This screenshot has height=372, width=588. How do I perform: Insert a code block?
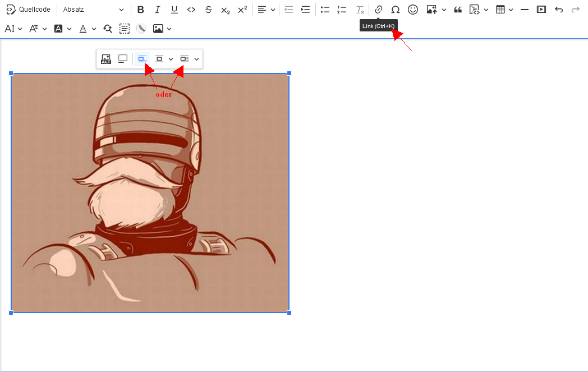click(x=474, y=10)
